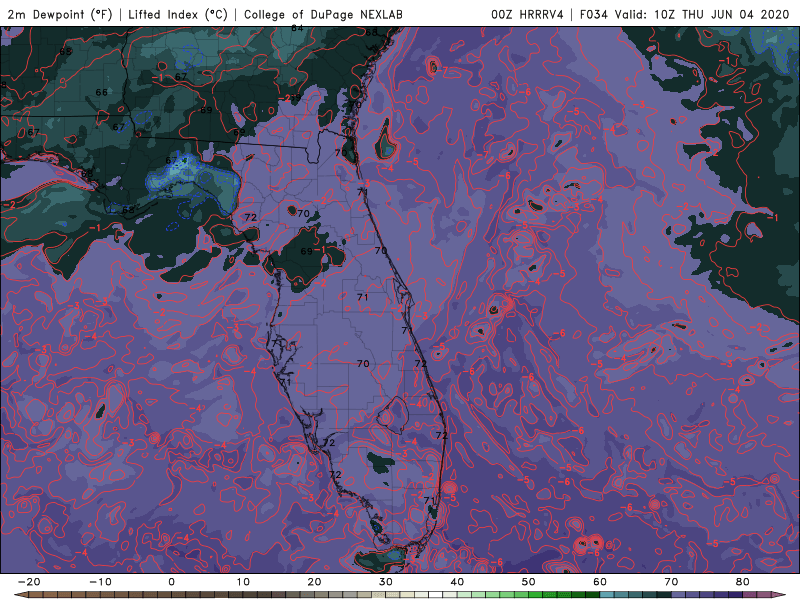Click the "-10" label on the color bar

click(x=100, y=582)
